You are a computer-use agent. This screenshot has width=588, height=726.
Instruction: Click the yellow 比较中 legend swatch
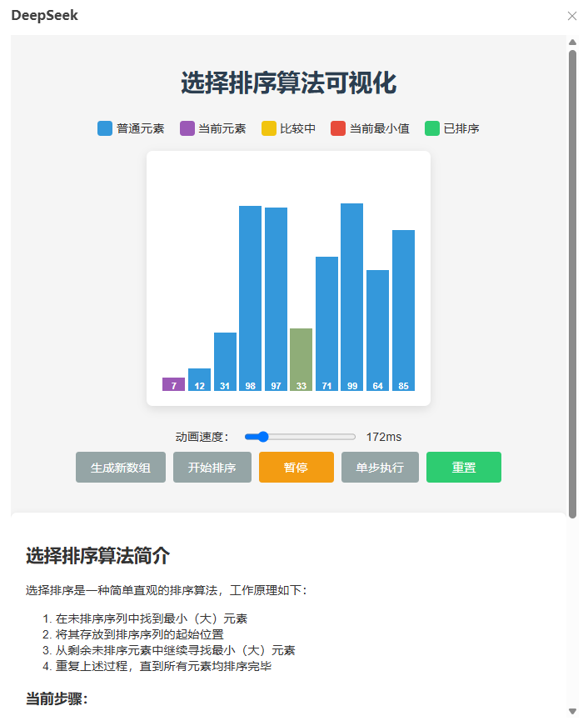coord(269,128)
